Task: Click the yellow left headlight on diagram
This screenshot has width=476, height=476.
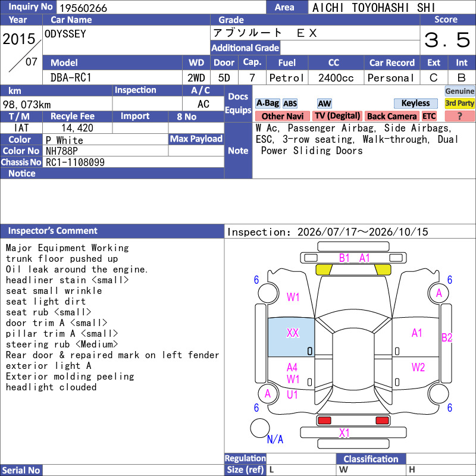Action: 324,270
